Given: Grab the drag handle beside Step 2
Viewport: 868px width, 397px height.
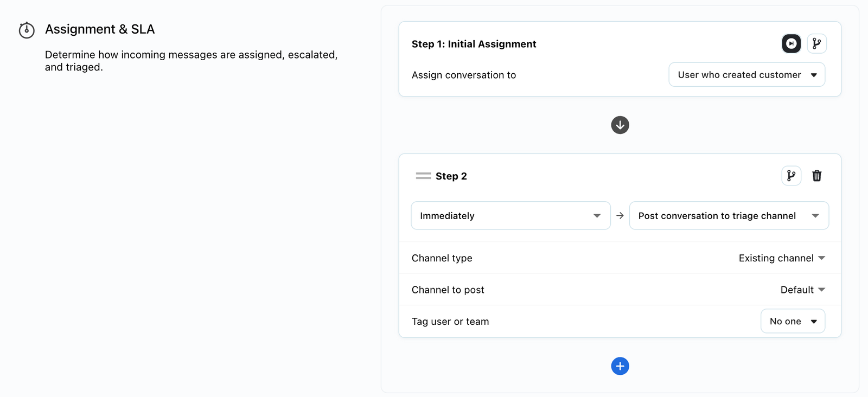Looking at the screenshot, I should tap(423, 176).
